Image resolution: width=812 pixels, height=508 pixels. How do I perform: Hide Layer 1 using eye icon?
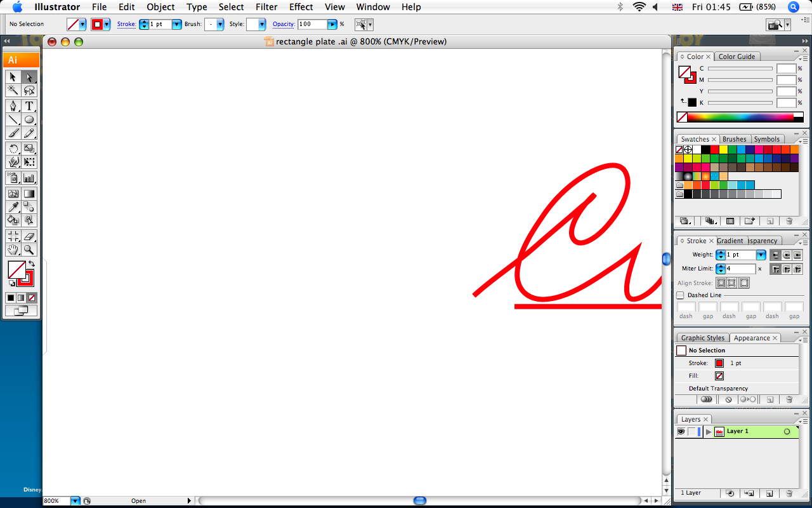click(681, 431)
